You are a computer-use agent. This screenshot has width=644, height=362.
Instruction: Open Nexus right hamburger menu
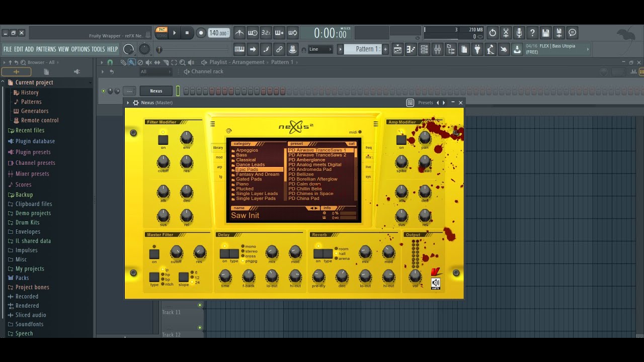point(375,124)
